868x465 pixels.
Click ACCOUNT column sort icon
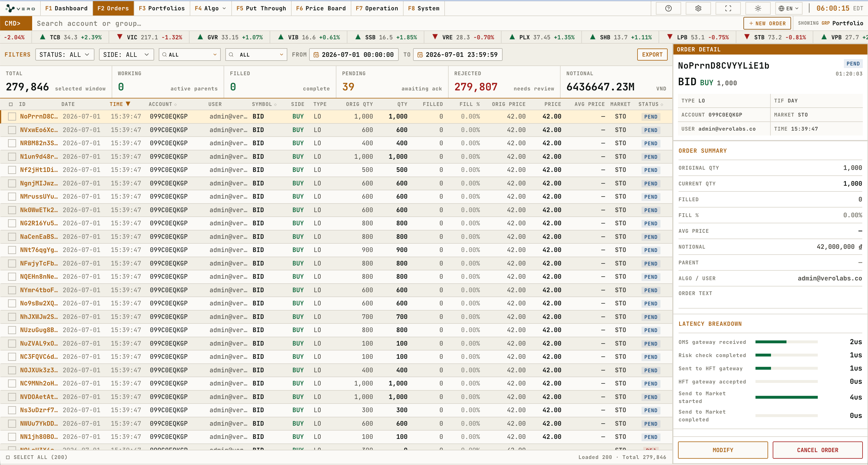[176, 104]
